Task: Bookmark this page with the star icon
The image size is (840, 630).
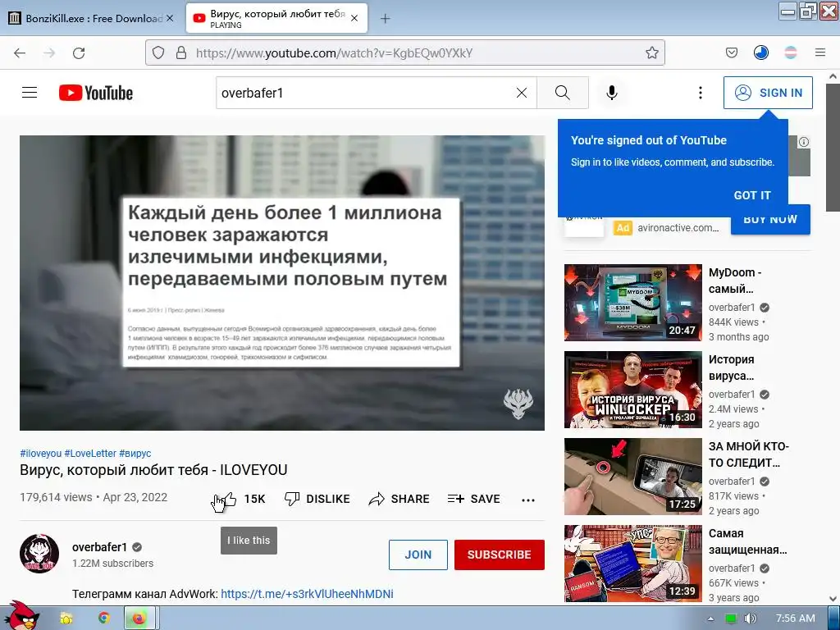Action: click(x=651, y=52)
